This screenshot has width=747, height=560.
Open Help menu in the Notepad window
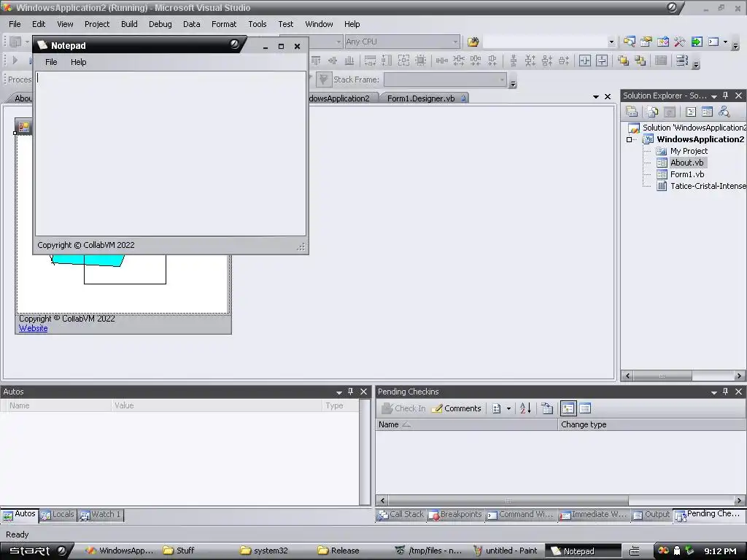click(79, 62)
